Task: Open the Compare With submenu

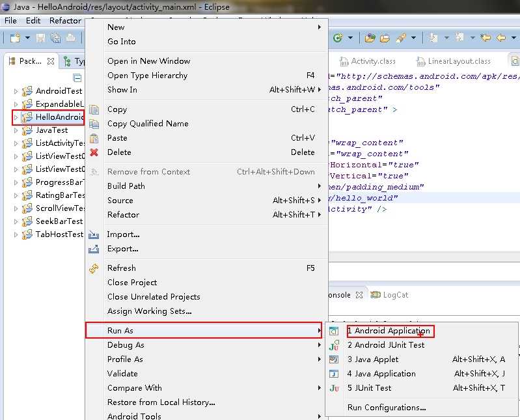Action: click(x=206, y=388)
